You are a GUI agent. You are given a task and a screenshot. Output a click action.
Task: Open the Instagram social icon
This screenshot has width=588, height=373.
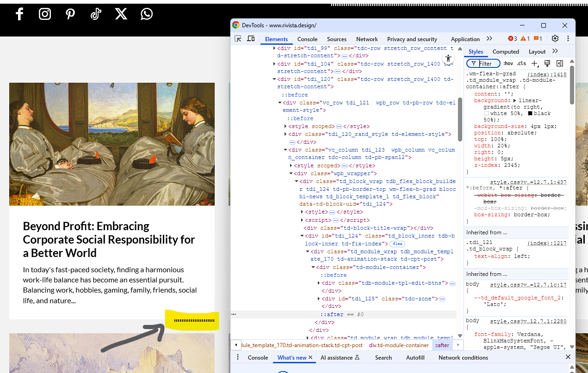[x=45, y=14]
